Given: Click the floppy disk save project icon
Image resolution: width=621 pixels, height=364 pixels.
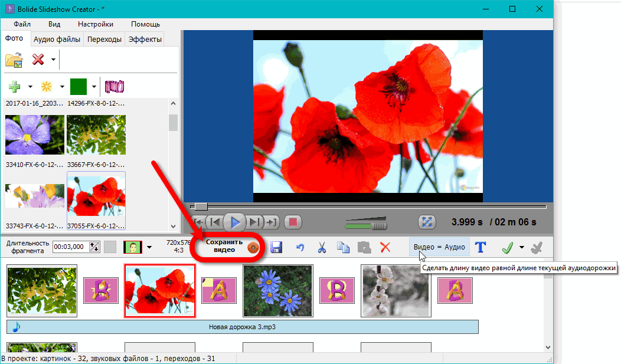Looking at the screenshot, I should [x=276, y=248].
